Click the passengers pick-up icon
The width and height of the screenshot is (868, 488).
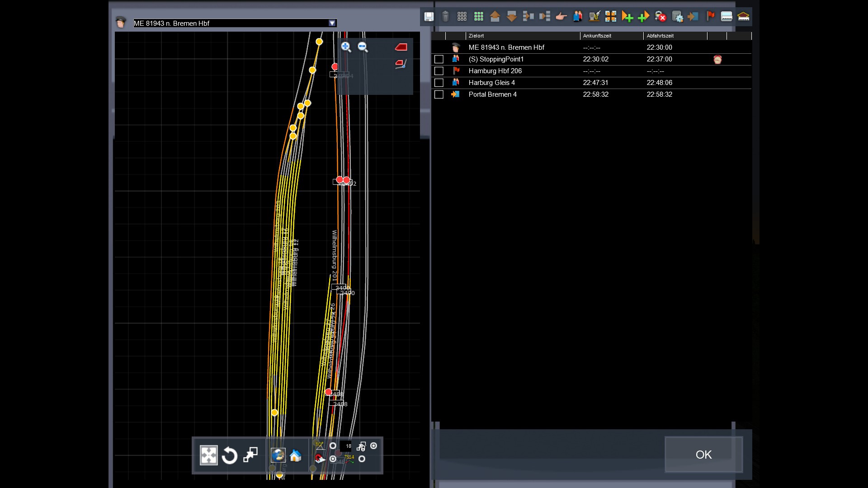[x=578, y=17]
